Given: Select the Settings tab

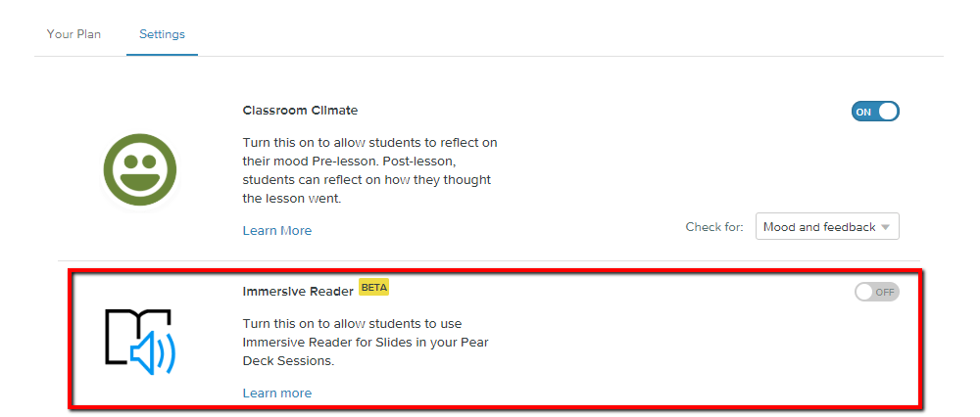Looking at the screenshot, I should point(162,34).
